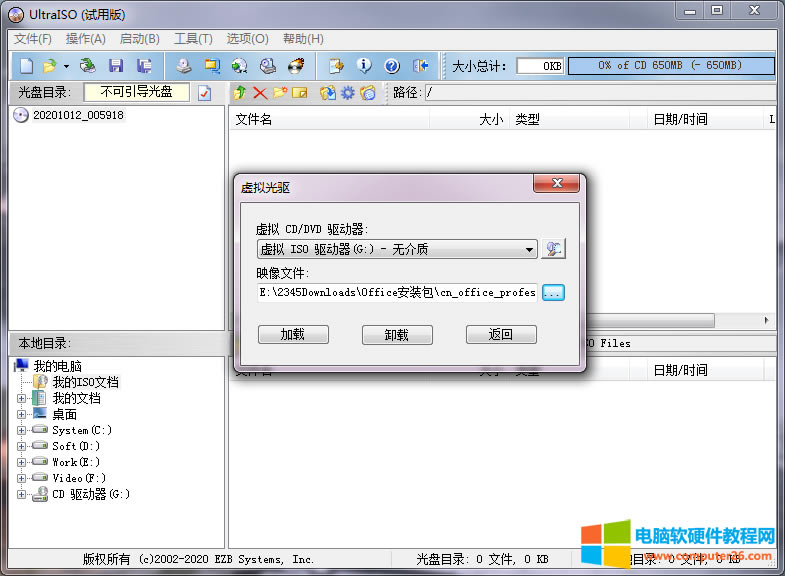Click the 映像文件 path input field

(397, 292)
